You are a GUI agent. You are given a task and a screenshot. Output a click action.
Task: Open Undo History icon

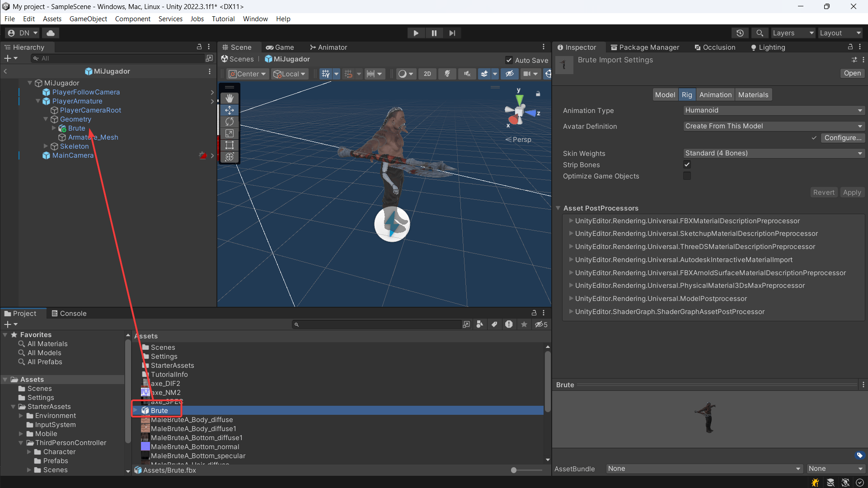740,33
